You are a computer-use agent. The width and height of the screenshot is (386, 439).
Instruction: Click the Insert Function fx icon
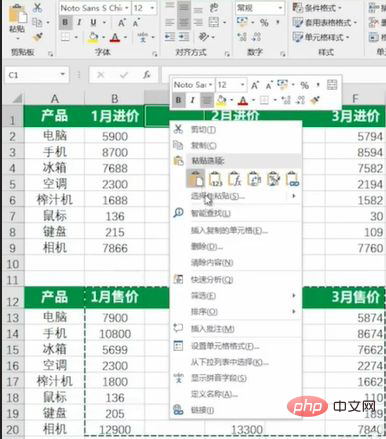tap(147, 75)
